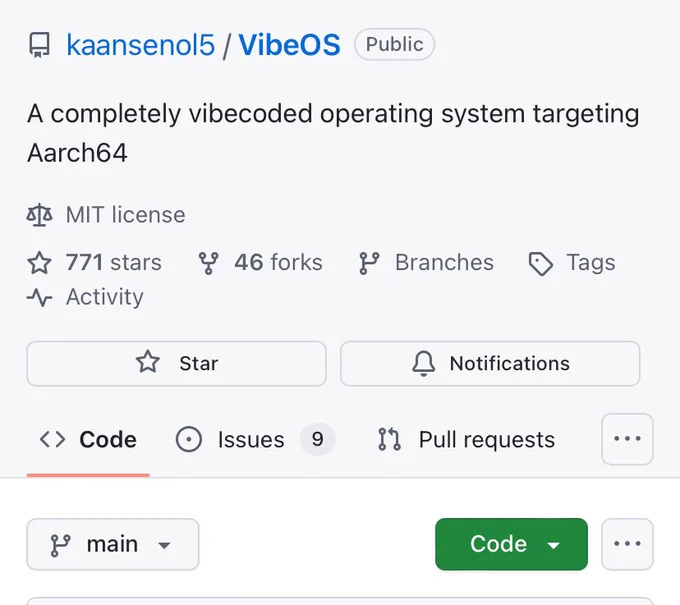Toggle Star on this repository

pyautogui.click(x=177, y=363)
